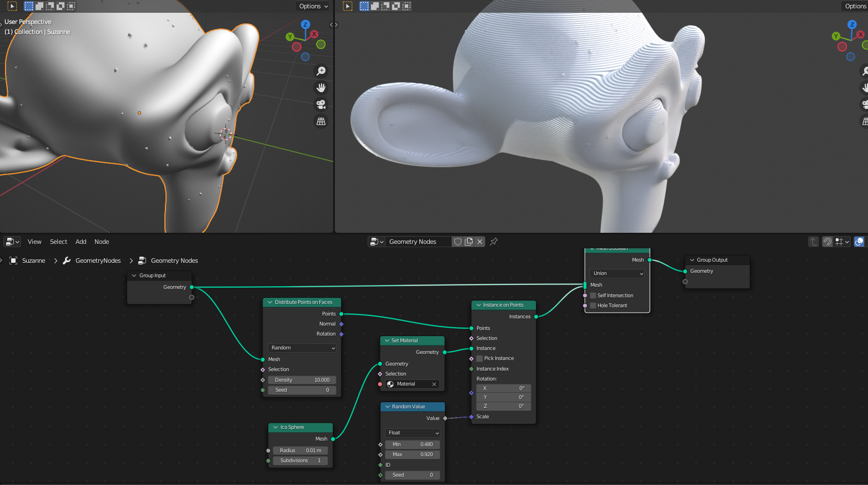The height and width of the screenshot is (485, 868).
Task: Open the snap options dropdown
Action: [x=842, y=242]
